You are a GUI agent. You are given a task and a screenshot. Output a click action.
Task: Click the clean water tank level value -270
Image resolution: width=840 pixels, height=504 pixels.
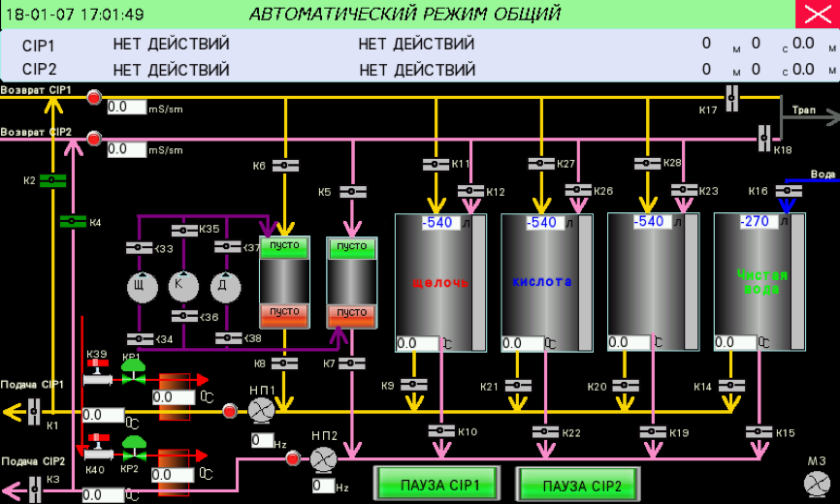tap(759, 222)
